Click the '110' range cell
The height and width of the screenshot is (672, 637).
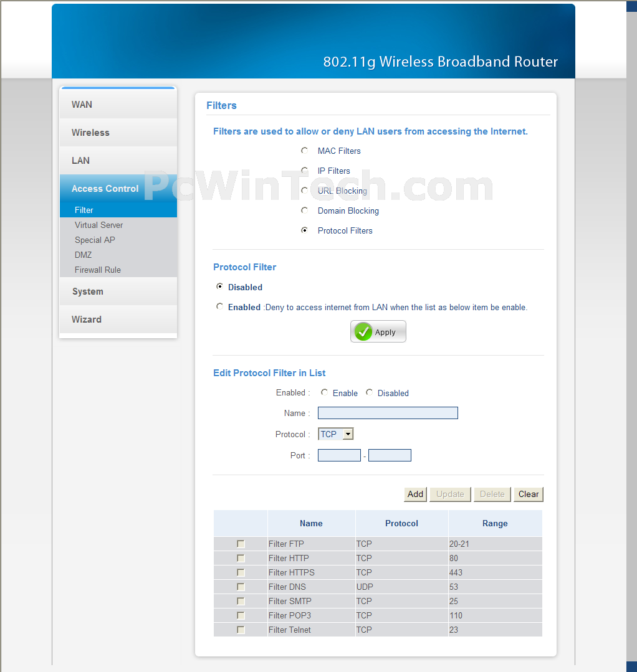[x=496, y=615]
